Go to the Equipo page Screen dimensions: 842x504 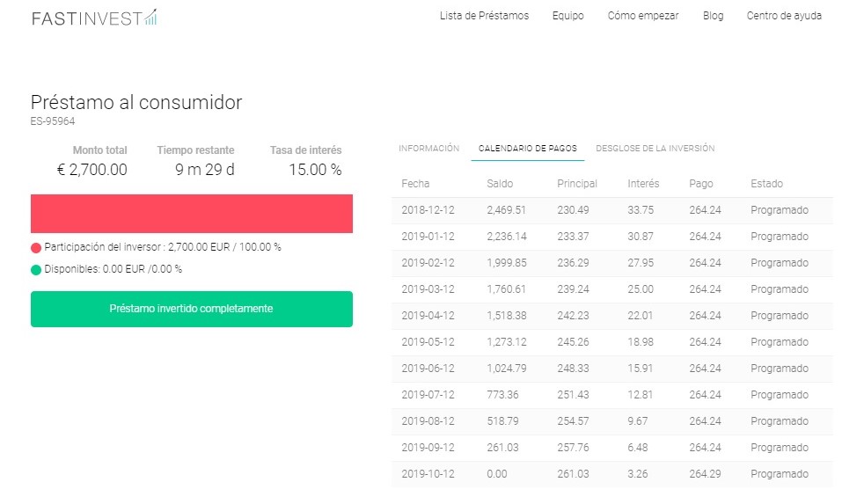point(567,16)
